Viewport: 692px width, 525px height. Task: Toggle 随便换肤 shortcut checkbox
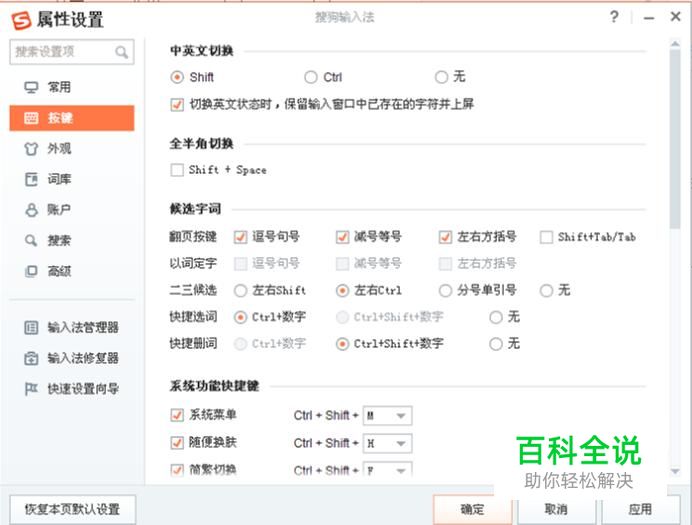click(x=177, y=442)
